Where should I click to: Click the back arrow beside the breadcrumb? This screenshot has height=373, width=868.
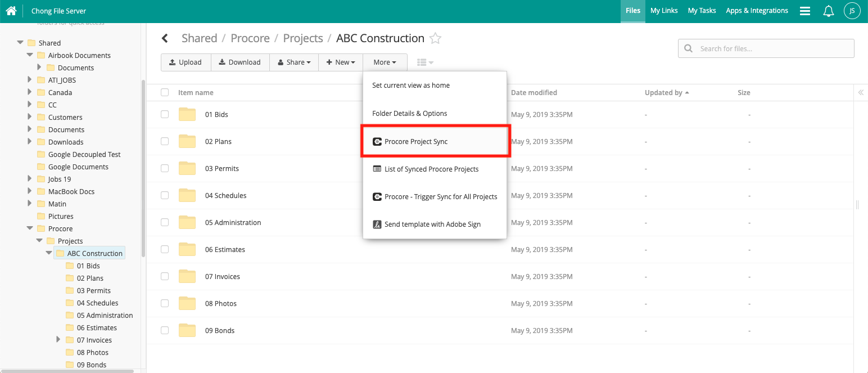click(165, 38)
